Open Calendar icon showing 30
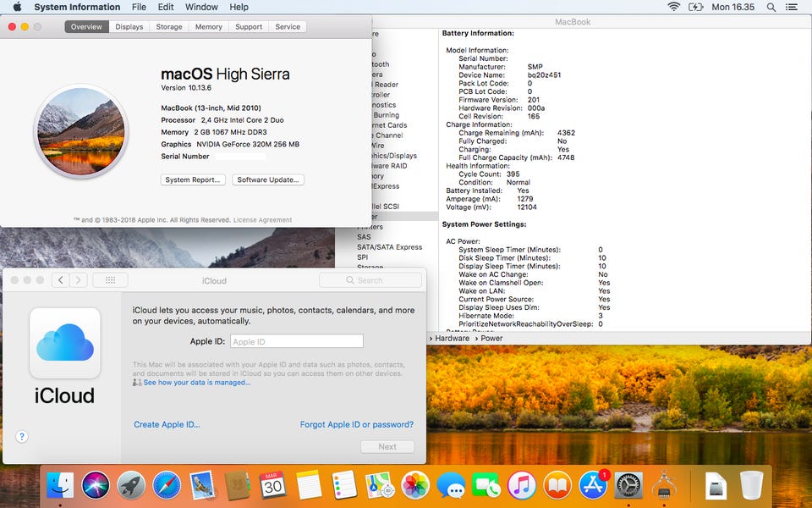 pos(273,485)
